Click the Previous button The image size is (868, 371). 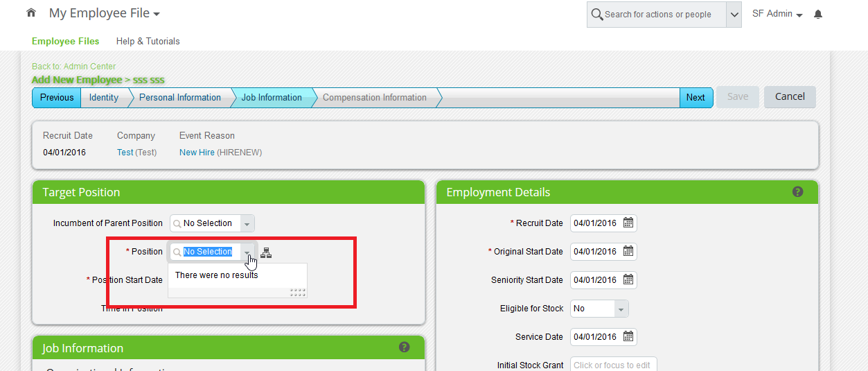pyautogui.click(x=57, y=98)
